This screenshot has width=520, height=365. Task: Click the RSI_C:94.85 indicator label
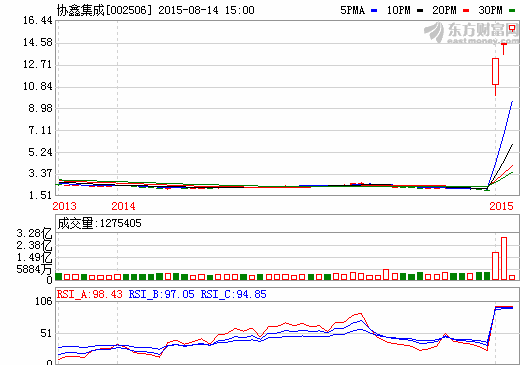point(233,294)
